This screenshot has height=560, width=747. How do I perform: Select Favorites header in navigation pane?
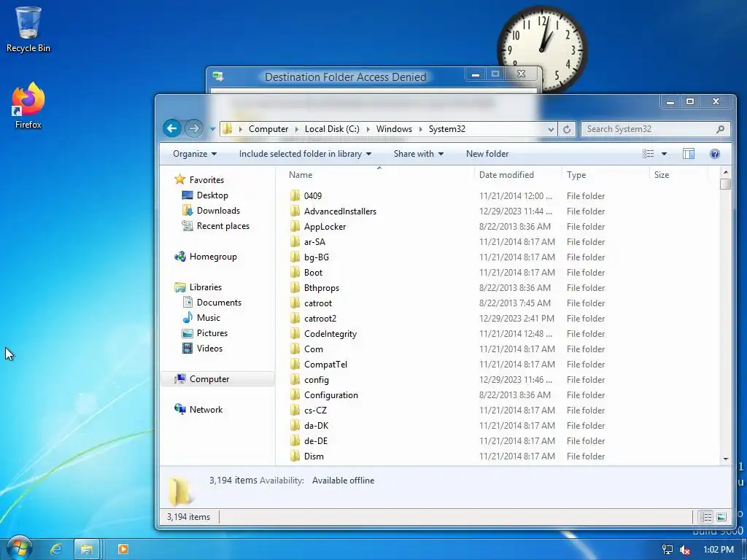click(198, 179)
